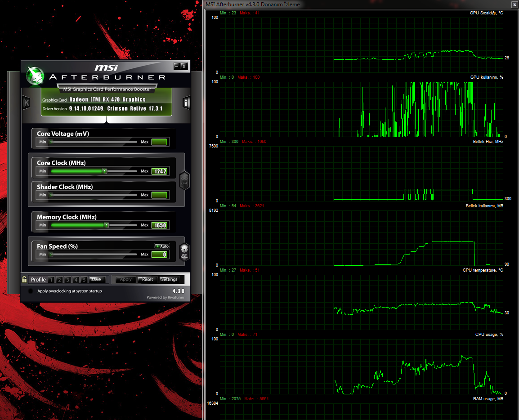The height and width of the screenshot is (420, 519).
Task: Click the Fan Speed slider track
Action: (x=94, y=254)
